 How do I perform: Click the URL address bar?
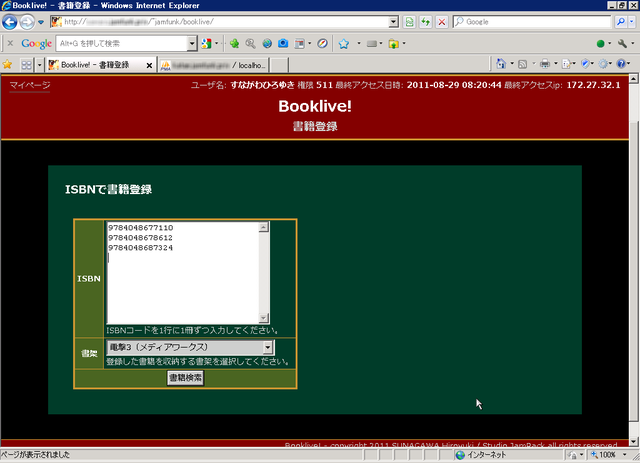tap(220, 22)
